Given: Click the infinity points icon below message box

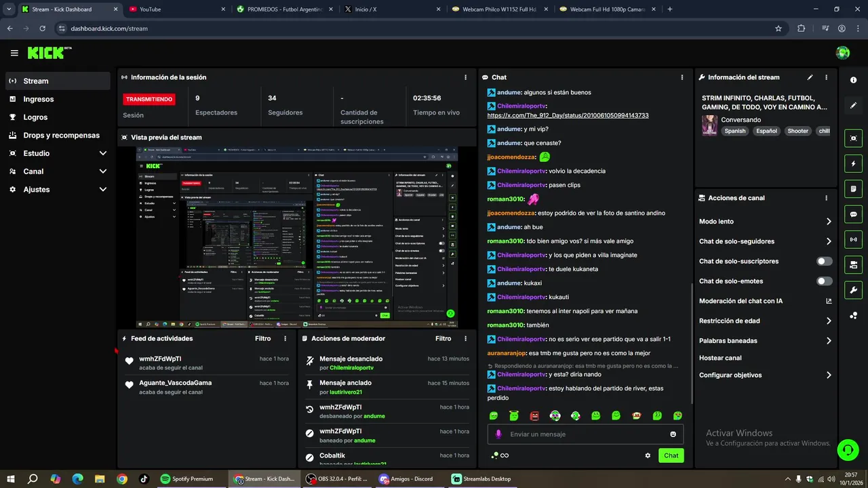Looking at the screenshot, I should pyautogui.click(x=500, y=455).
